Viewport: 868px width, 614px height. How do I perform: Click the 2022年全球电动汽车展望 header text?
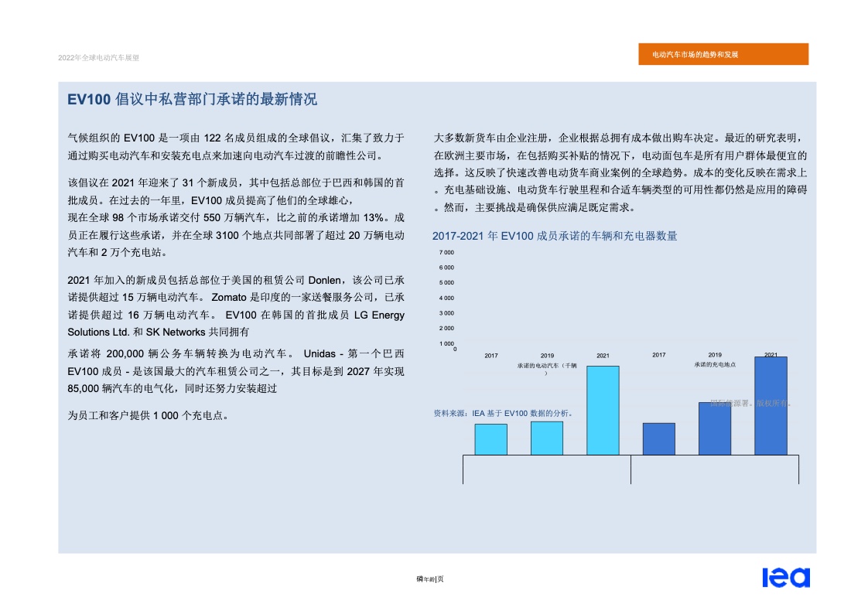pyautogui.click(x=98, y=57)
